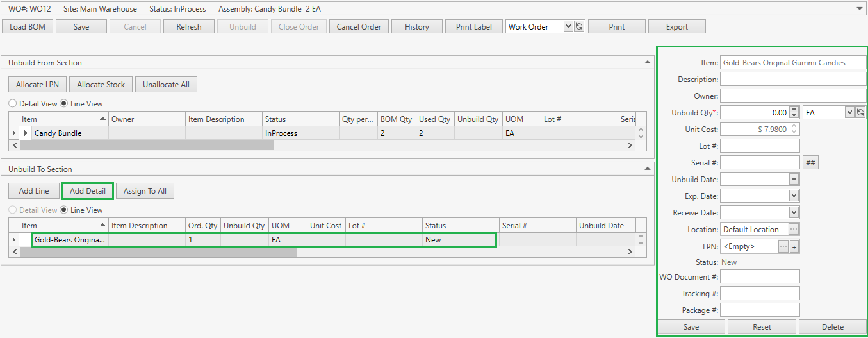Open the Unbuild Date dropdown
This screenshot has width=868, height=338.
point(794,180)
